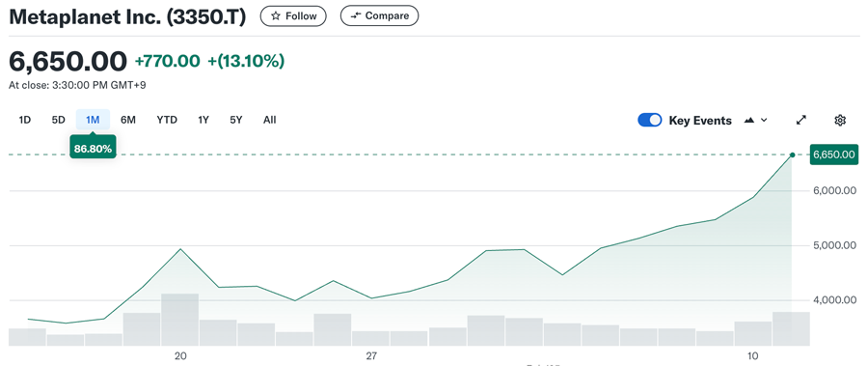Select the 1M time range
Screen dimensions: 868x366
tap(93, 120)
